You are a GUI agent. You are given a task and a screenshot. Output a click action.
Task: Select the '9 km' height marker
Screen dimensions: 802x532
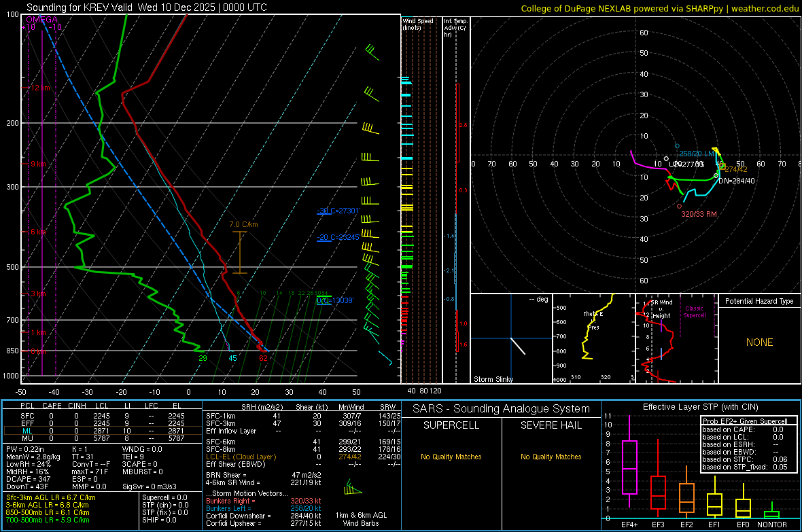tap(37, 164)
